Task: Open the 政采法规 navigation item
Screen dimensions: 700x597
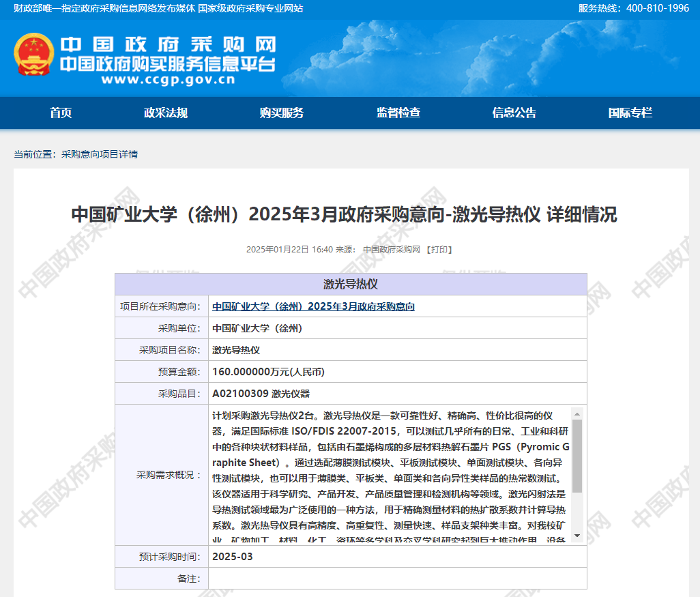Action: coord(166,113)
